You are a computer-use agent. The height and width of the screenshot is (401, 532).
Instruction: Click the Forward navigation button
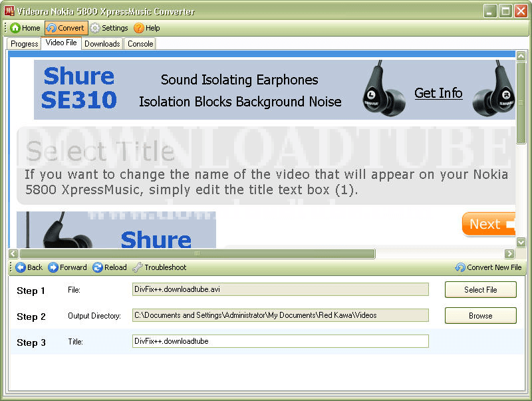[67, 267]
